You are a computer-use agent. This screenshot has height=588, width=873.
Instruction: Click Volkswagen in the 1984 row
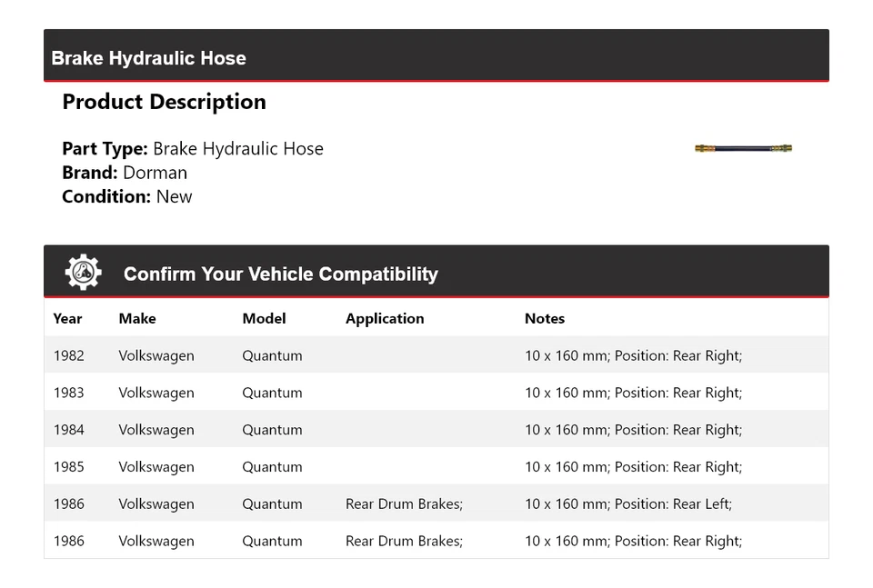pyautogui.click(x=156, y=430)
